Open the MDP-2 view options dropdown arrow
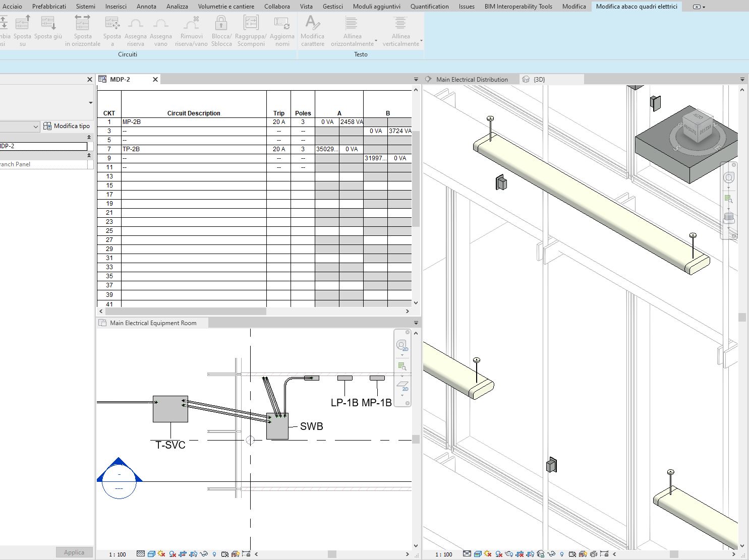 click(x=416, y=79)
